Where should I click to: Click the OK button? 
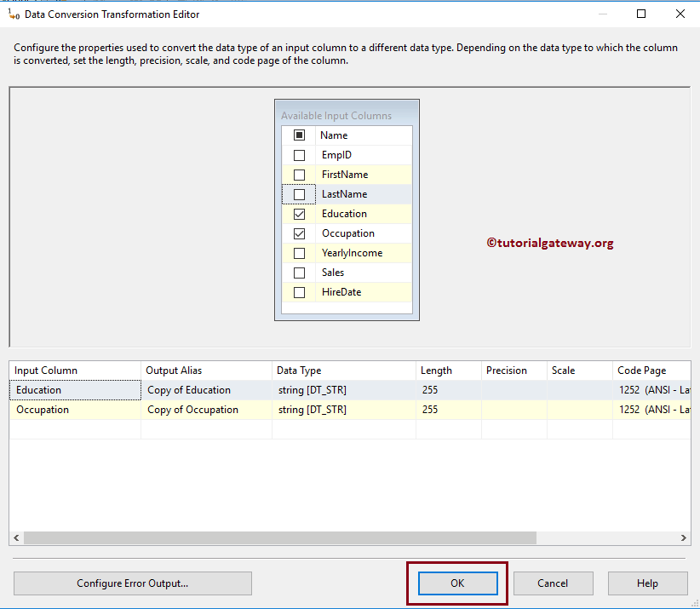(x=457, y=583)
